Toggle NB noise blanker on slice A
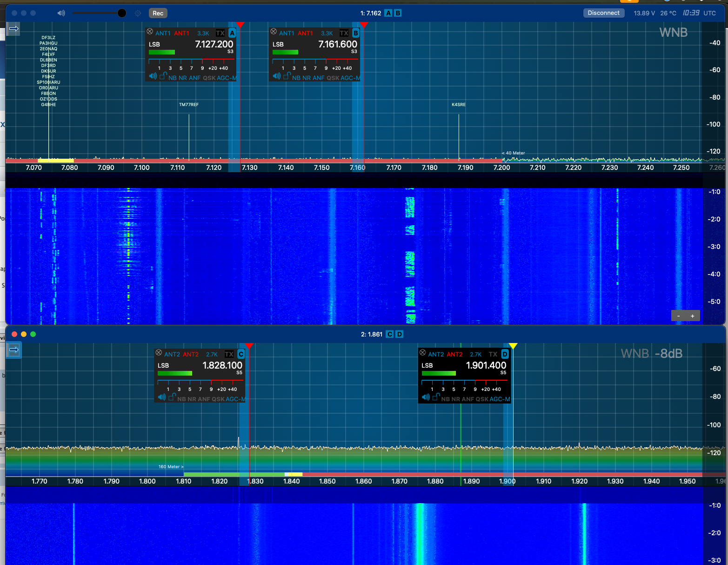 [173, 78]
